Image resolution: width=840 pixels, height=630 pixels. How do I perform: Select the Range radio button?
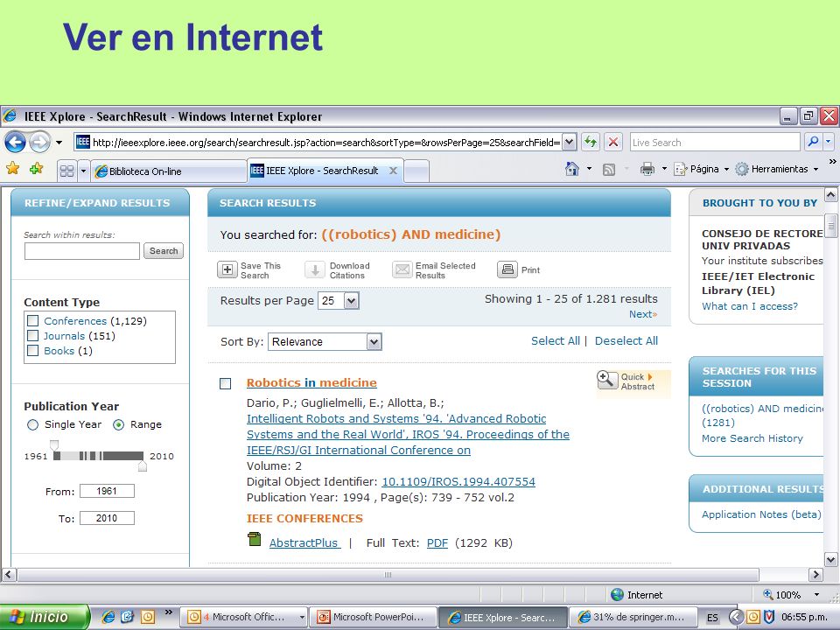tap(118, 425)
